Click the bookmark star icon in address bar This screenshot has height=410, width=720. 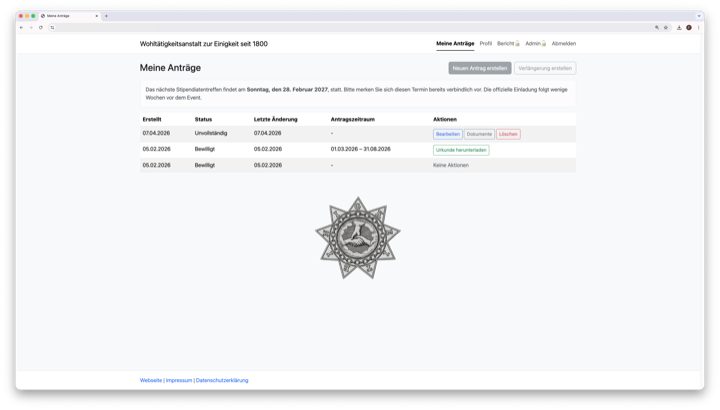666,27
